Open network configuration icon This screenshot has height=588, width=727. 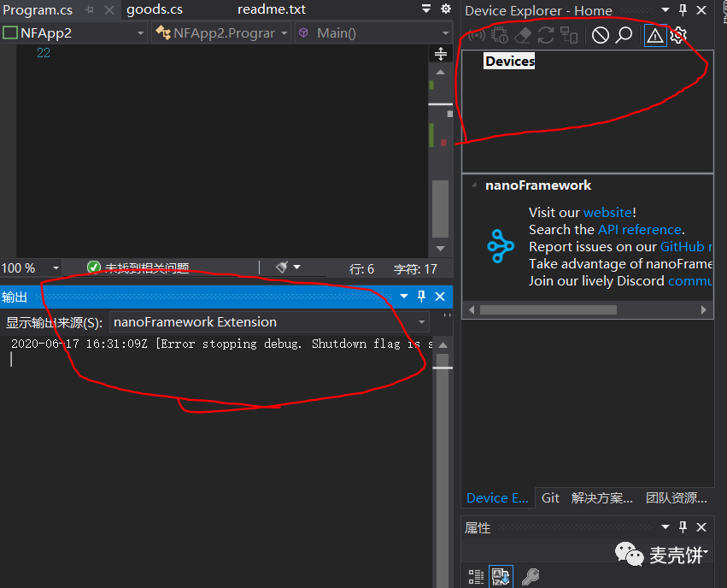[x=569, y=35]
